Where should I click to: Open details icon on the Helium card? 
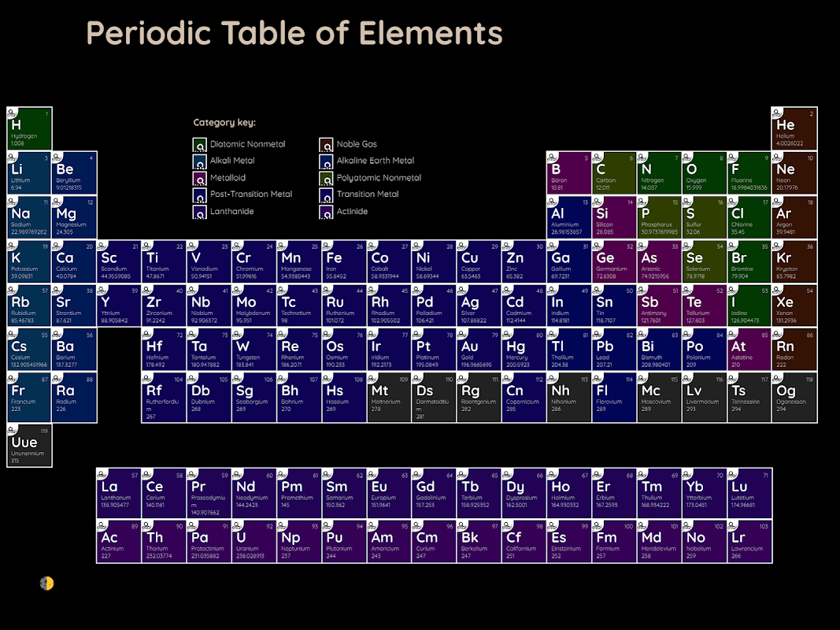pyautogui.click(x=777, y=112)
